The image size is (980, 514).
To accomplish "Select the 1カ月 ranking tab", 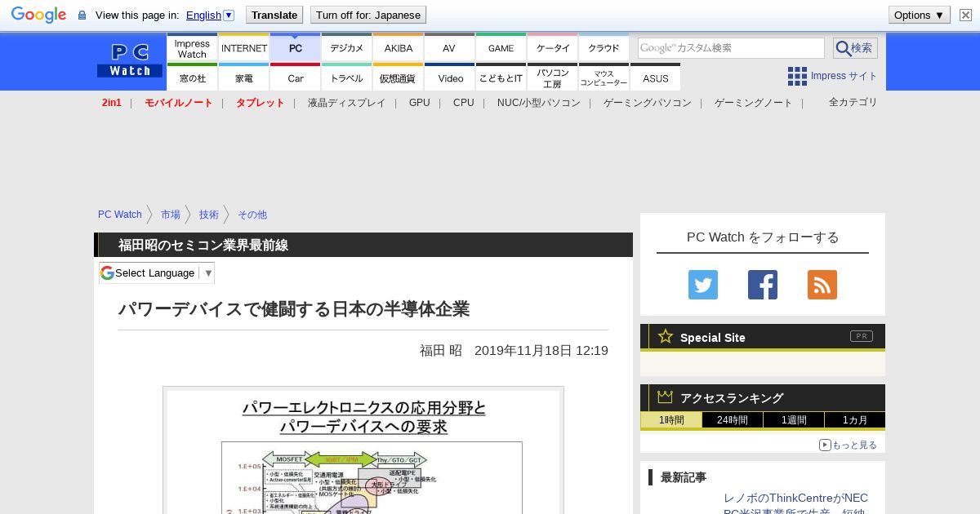I will pos(855,420).
